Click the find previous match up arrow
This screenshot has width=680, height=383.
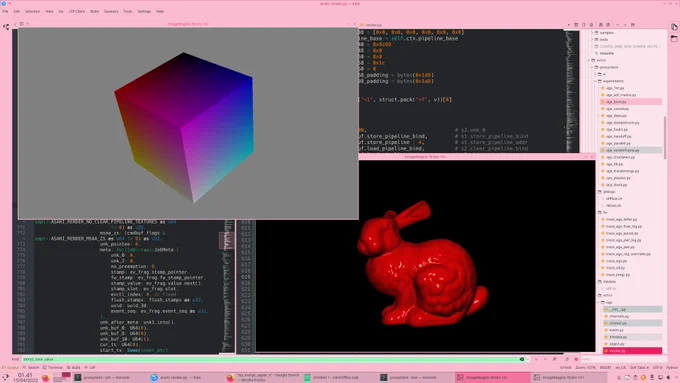click(x=545, y=359)
